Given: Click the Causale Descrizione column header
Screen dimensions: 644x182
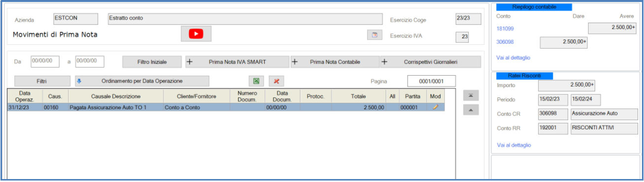Looking at the screenshot, I should (116, 96).
